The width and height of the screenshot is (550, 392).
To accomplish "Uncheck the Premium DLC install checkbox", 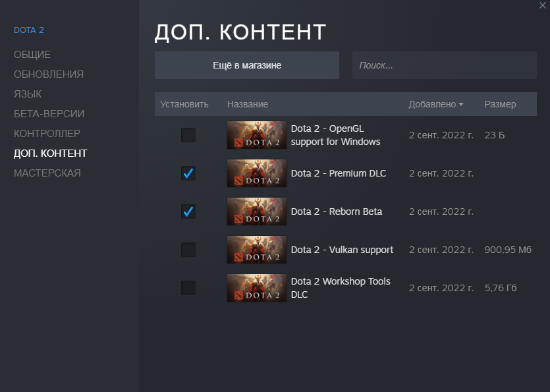I will pyautogui.click(x=188, y=173).
